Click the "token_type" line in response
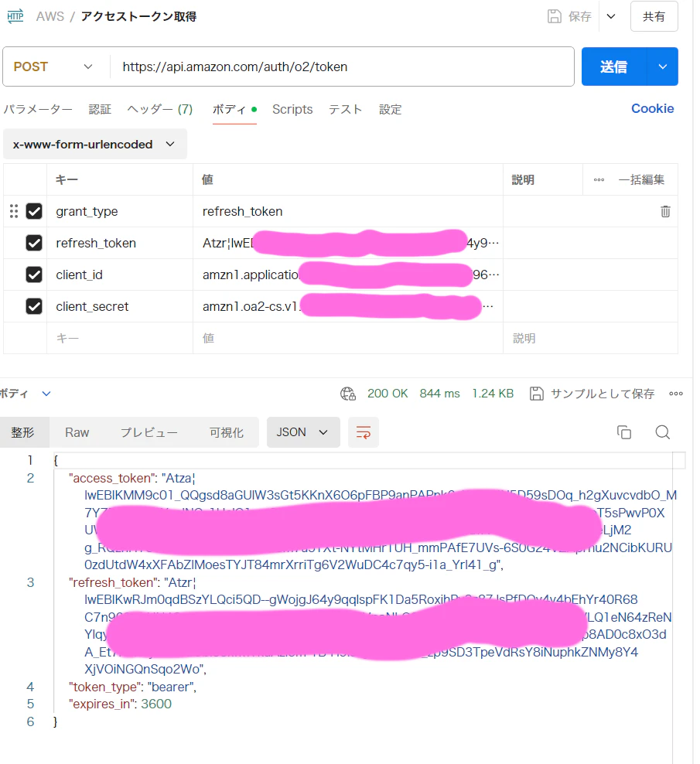This screenshot has height=764, width=700. point(132,687)
